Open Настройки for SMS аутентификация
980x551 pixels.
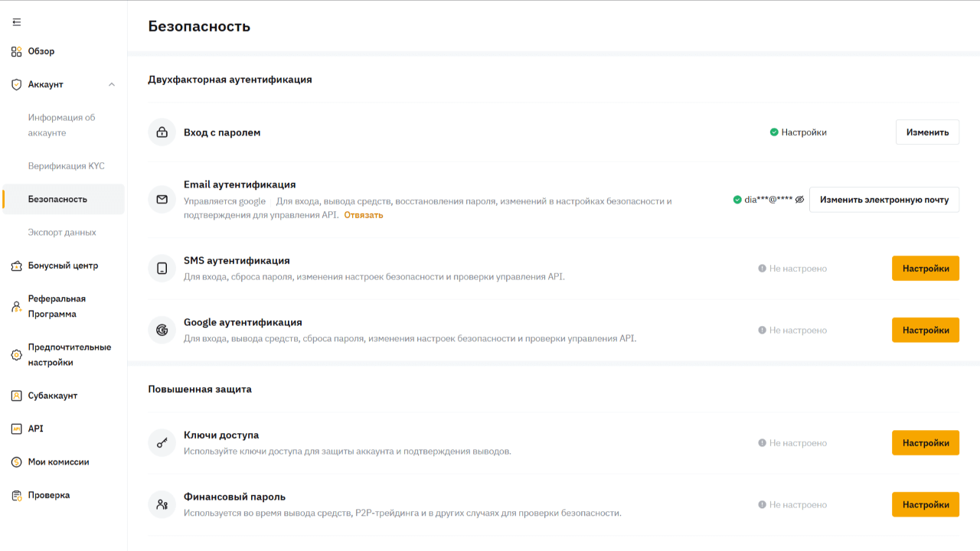point(925,269)
